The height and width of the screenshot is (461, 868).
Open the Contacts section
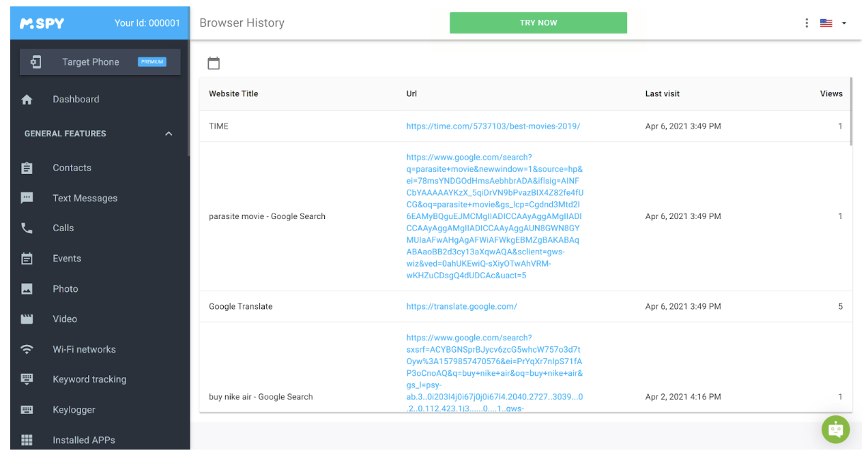72,168
